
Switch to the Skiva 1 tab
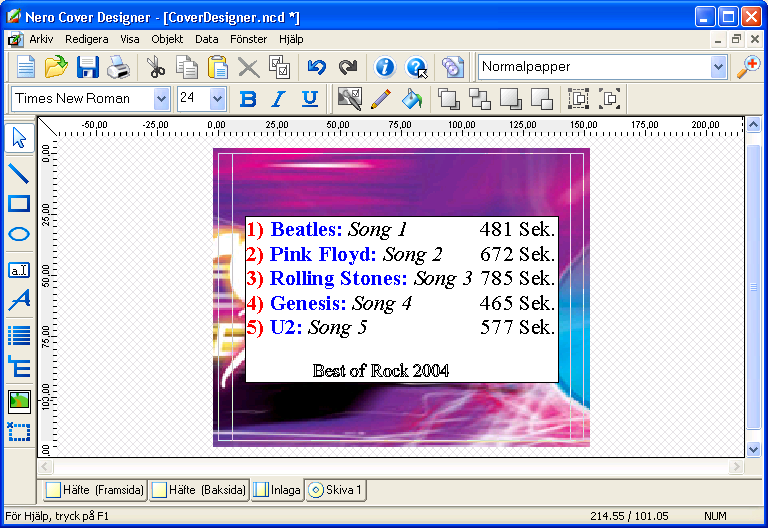click(336, 490)
